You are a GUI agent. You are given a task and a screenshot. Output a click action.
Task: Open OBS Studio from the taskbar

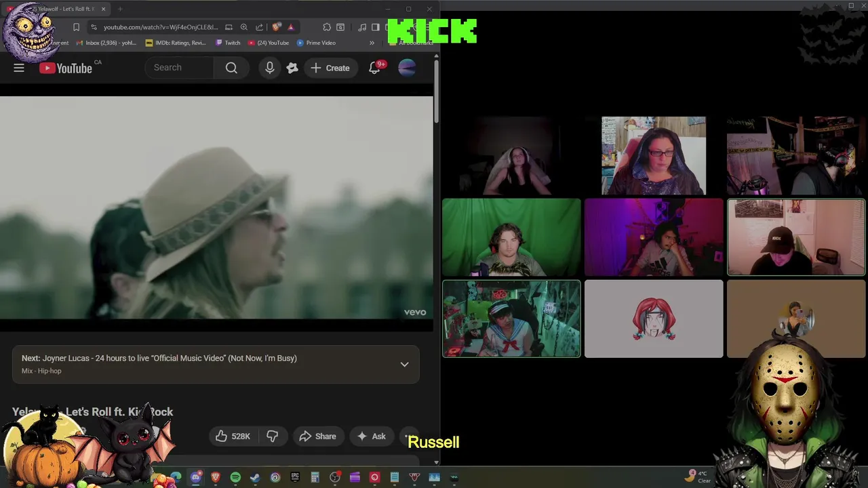tap(335, 477)
